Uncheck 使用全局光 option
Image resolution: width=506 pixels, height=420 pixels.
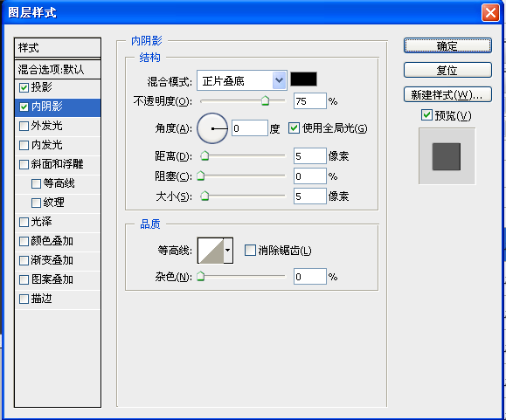[x=294, y=128]
